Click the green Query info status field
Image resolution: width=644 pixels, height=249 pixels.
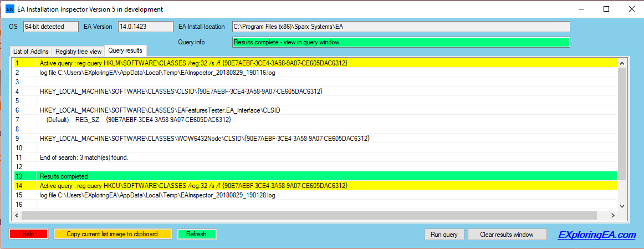[401, 42]
